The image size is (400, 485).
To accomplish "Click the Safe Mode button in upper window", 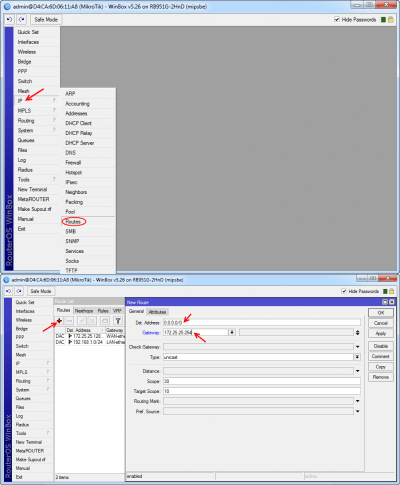I will [x=46, y=20].
